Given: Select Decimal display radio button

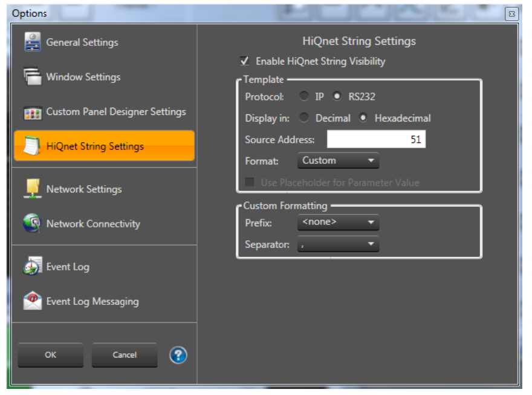Looking at the screenshot, I should point(304,118).
